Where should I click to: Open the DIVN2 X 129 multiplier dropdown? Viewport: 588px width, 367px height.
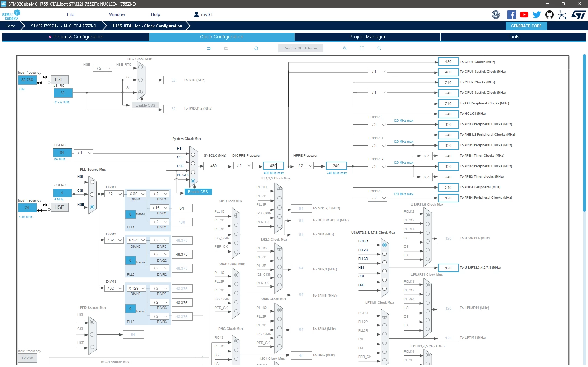tap(137, 240)
